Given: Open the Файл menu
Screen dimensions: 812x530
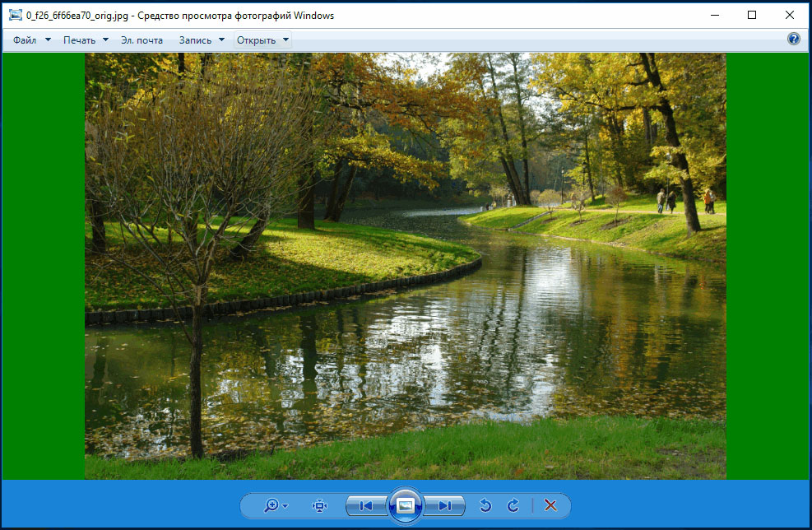Looking at the screenshot, I should click(25, 40).
